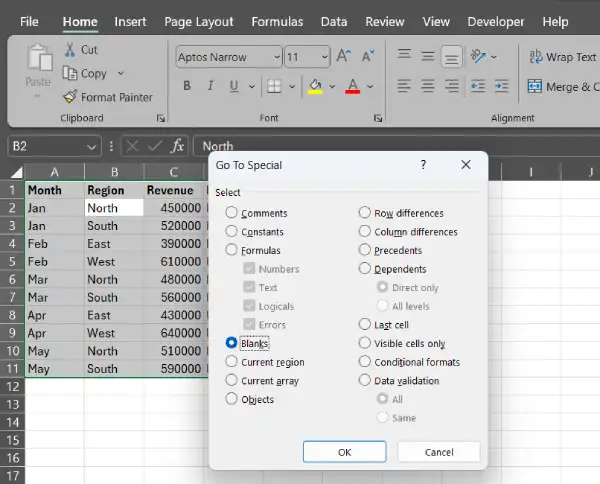Open the Name Box dropdown arrow

pyautogui.click(x=91, y=147)
